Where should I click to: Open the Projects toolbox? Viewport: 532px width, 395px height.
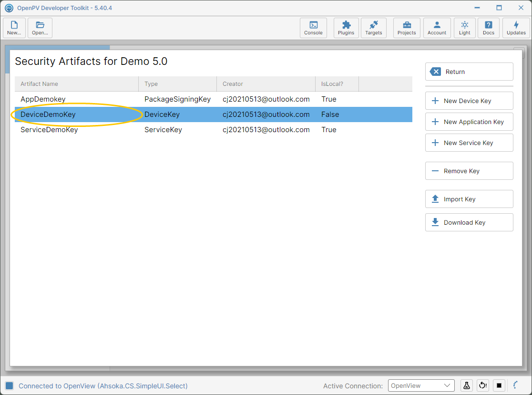(407, 28)
